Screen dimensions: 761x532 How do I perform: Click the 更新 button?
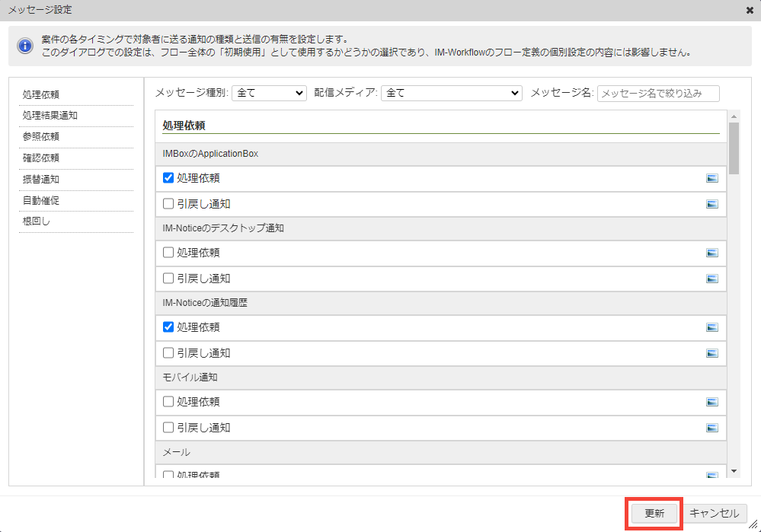[654, 513]
